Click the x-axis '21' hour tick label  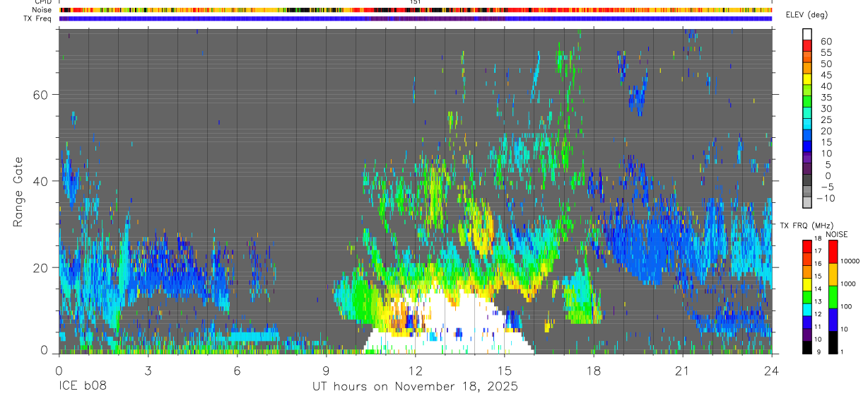[683, 371]
